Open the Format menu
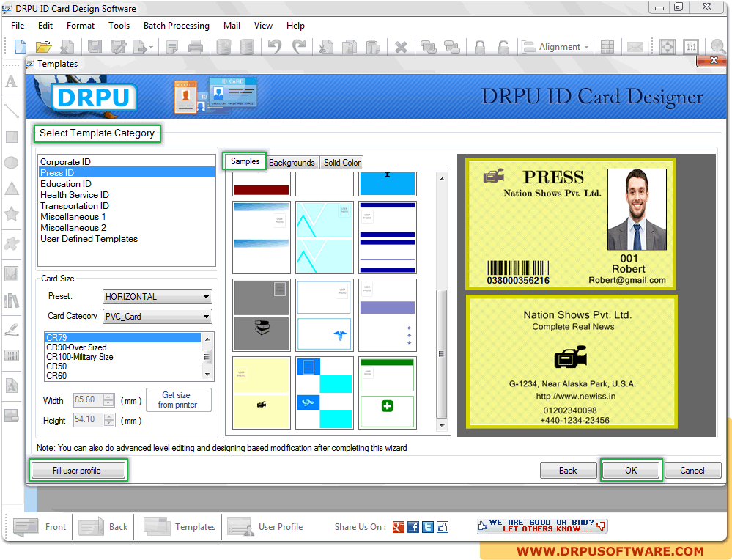732x560 pixels. 81,25
